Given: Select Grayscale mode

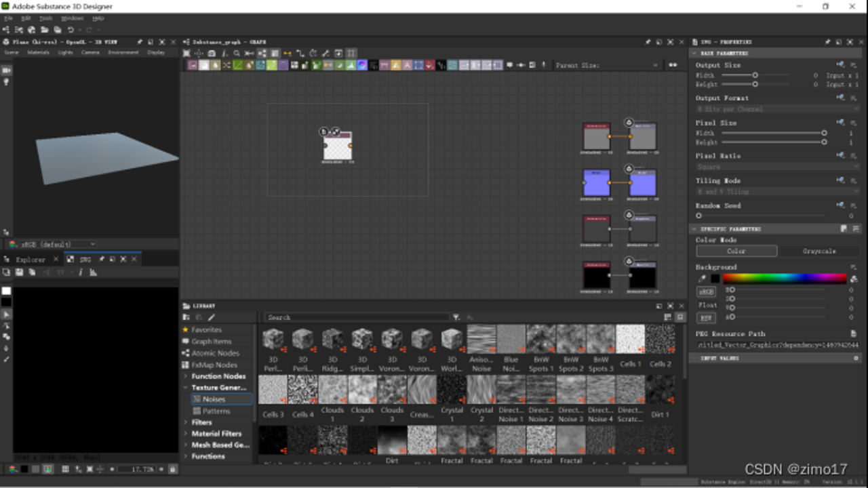Looking at the screenshot, I should pos(819,251).
